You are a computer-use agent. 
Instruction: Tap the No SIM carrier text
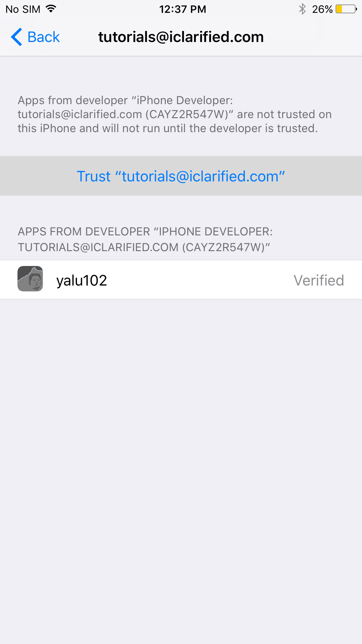23,9
